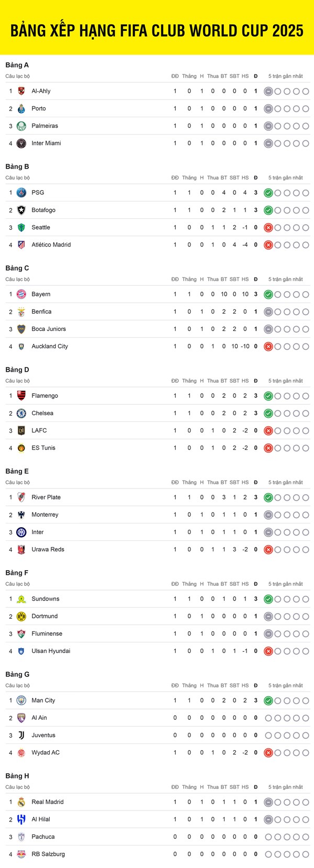Open the Atlético Madrid team link
The width and height of the screenshot is (314, 868).
(x=51, y=244)
